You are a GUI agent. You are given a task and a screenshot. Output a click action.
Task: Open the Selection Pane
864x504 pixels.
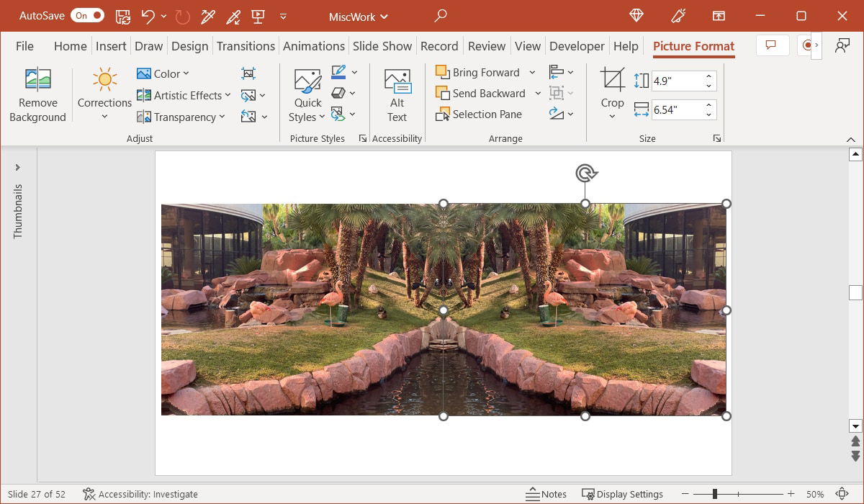pos(479,114)
